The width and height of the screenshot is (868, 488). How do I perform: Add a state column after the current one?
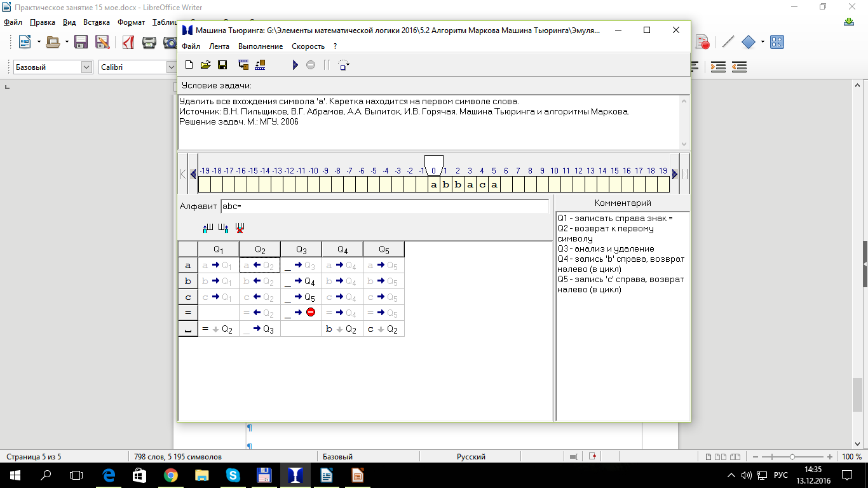[223, 227]
